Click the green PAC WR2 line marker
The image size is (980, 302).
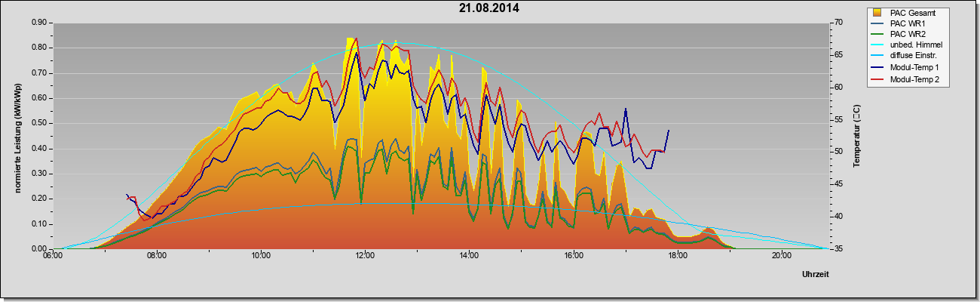877,35
